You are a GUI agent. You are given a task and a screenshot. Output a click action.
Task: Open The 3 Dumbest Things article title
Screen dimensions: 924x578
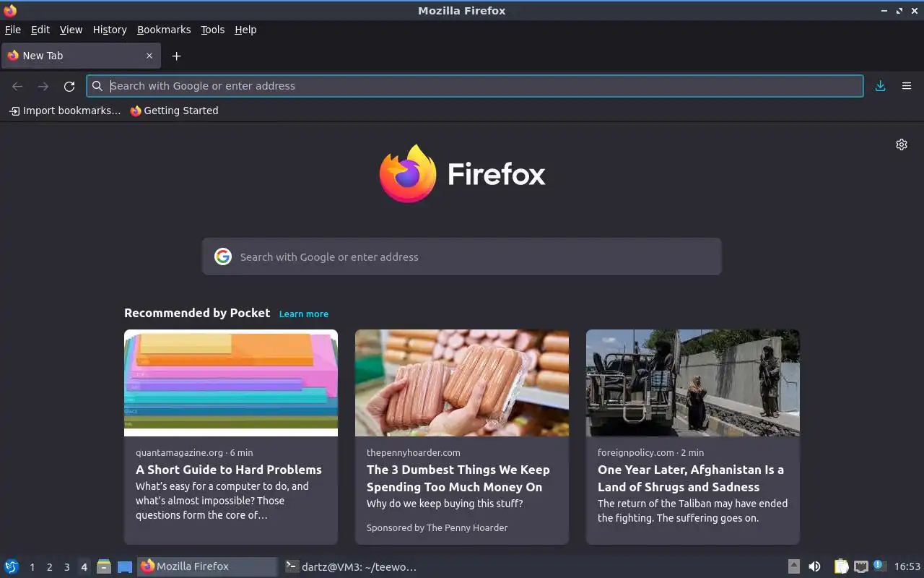pos(458,478)
